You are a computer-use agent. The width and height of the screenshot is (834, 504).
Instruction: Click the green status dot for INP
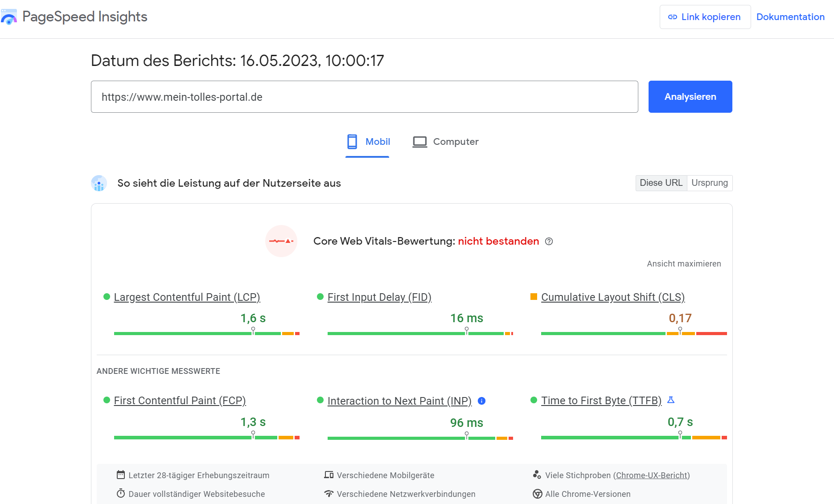[320, 400]
